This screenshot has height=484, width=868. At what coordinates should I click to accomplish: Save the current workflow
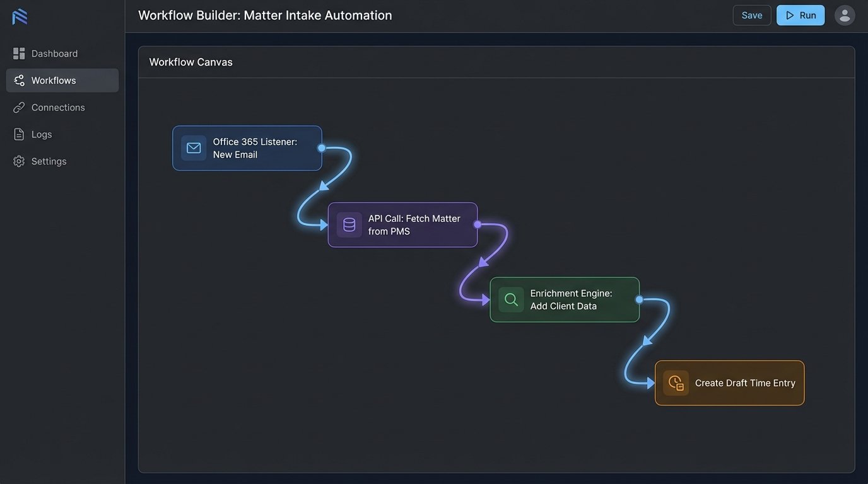(x=752, y=14)
